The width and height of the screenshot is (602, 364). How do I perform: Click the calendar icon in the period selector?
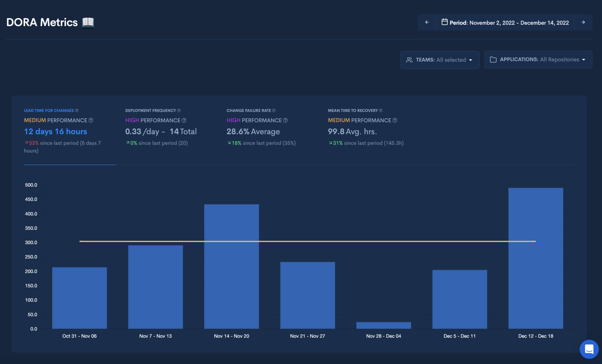tap(445, 22)
